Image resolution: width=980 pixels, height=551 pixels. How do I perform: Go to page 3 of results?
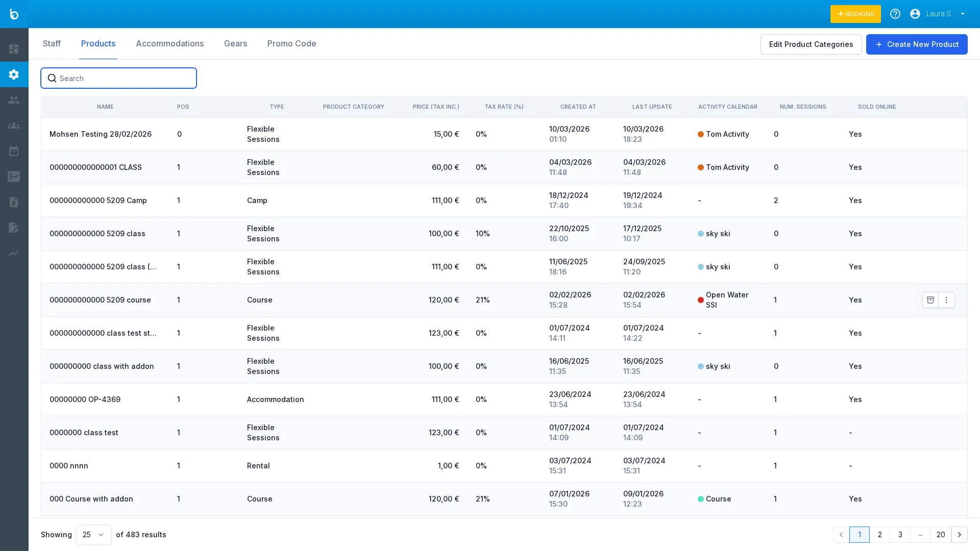pos(900,535)
